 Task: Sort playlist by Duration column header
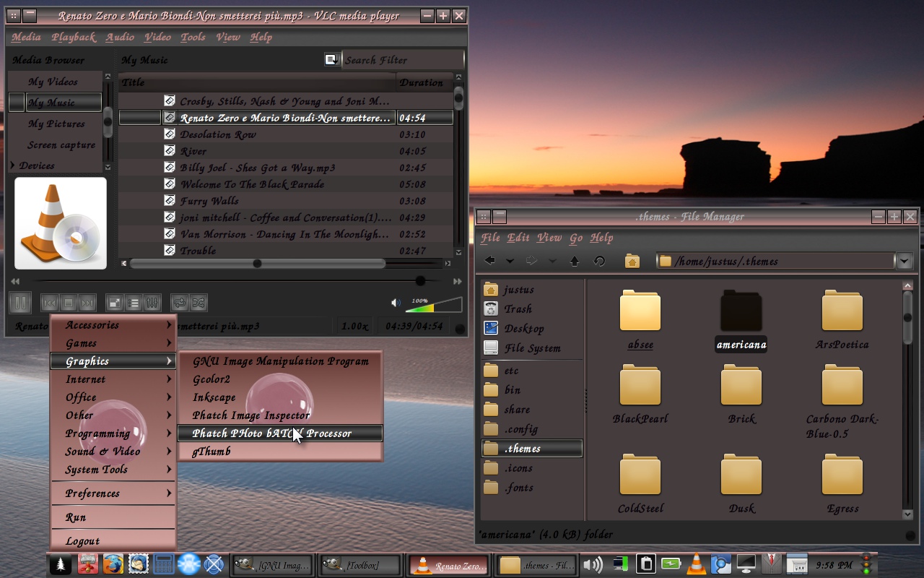424,82
